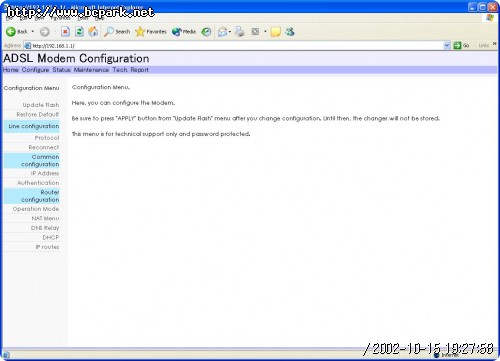This screenshot has width=500, height=361.
Task: Click the Mail envelope toolbar icon
Action: click(222, 32)
